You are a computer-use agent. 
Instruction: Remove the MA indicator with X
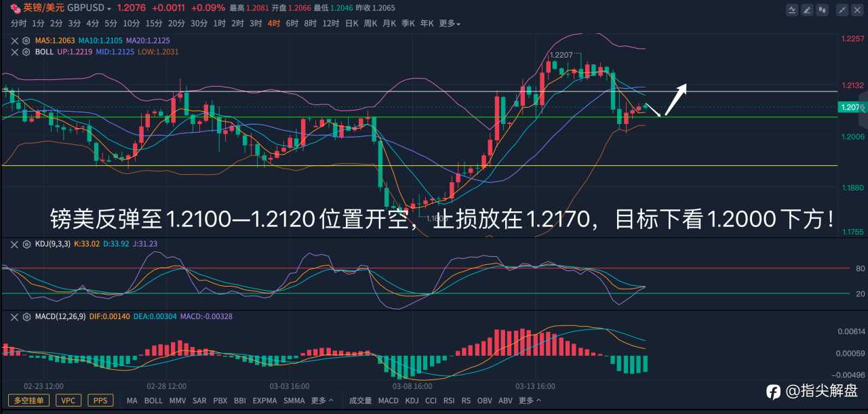pos(14,41)
